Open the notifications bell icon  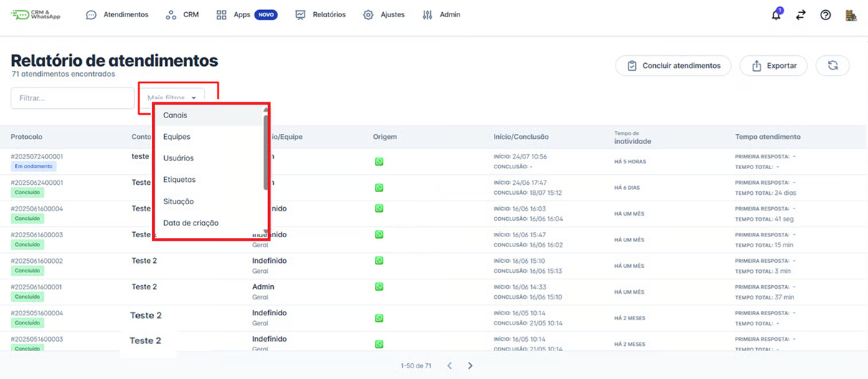click(776, 15)
